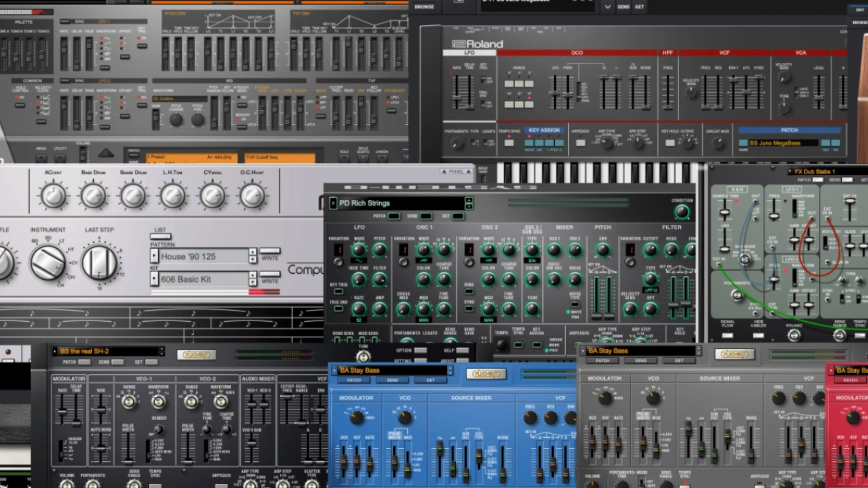Open the patch list beside PD Rich Strings

(x=333, y=203)
